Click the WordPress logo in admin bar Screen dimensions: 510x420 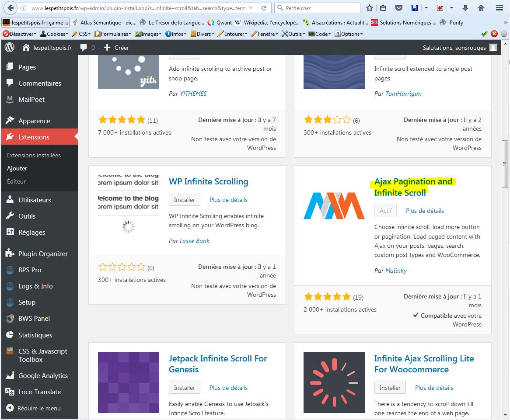(10, 48)
